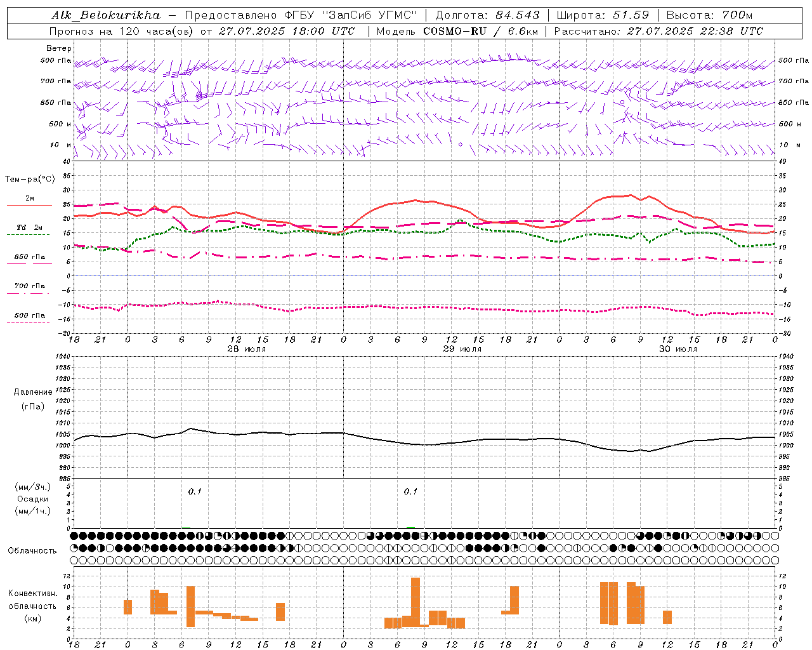Screen dimensions: 812x650
Task: Click the 'Ветер' wind panel label
Action: [x=59, y=48]
